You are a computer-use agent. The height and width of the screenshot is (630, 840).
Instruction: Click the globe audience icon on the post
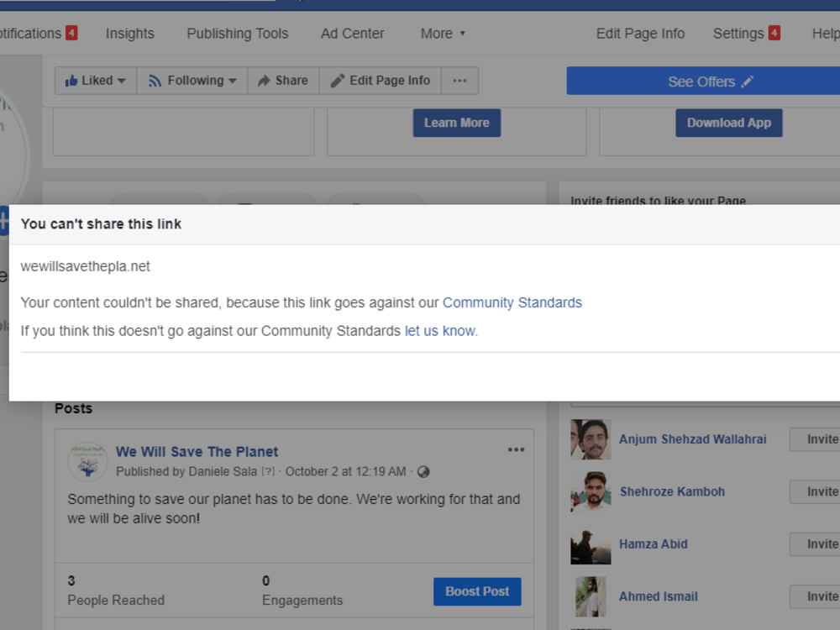point(423,472)
